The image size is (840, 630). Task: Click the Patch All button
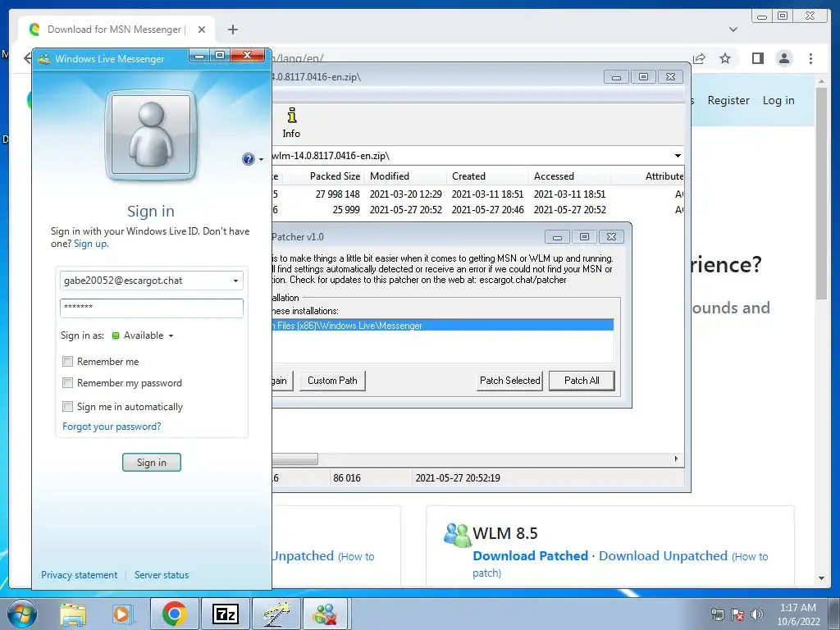pyautogui.click(x=582, y=381)
